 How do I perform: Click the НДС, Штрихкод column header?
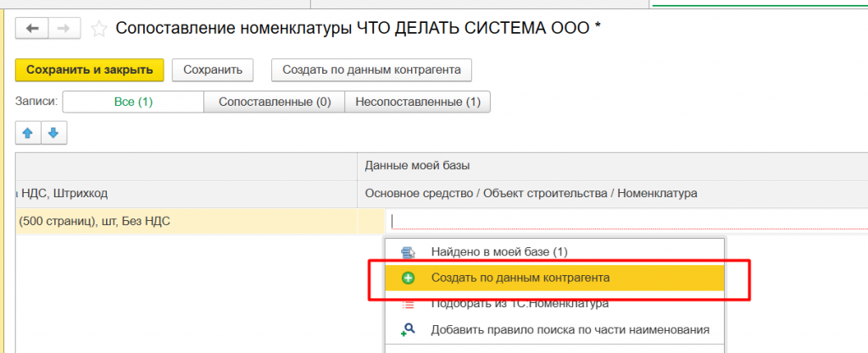(x=186, y=194)
